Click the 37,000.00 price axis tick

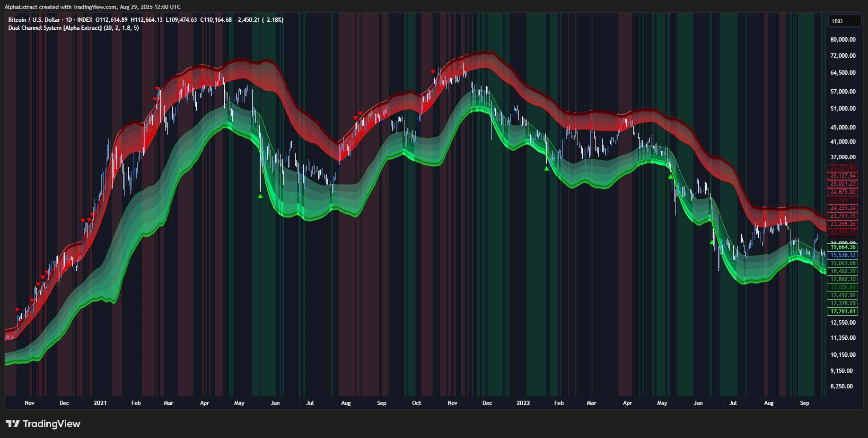(x=843, y=157)
